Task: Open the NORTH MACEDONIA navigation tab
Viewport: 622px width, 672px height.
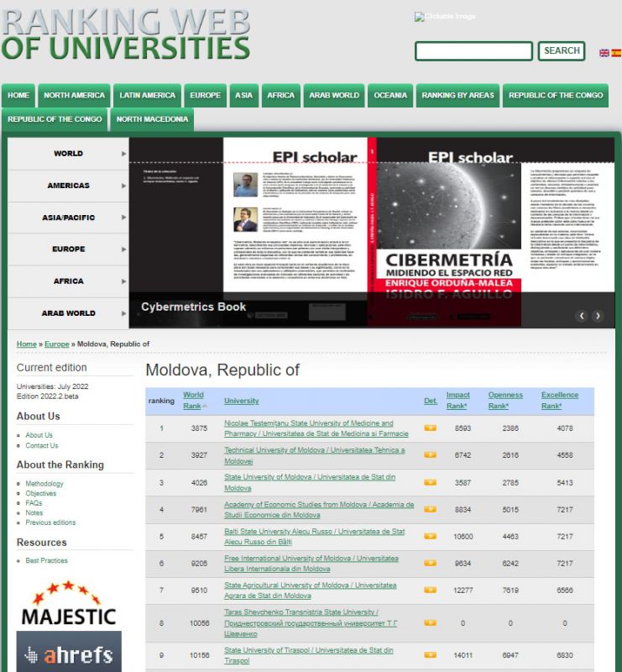Action: point(153,119)
